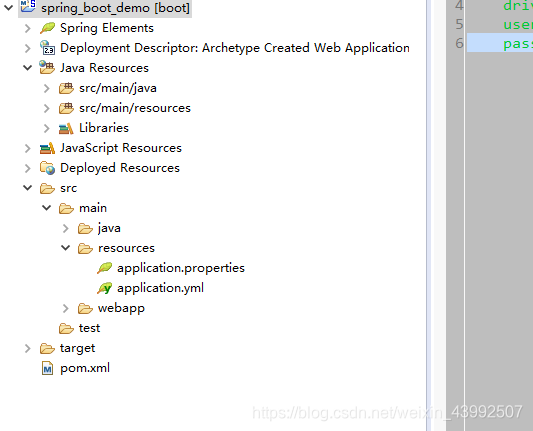Select the test folder label
This screenshot has width=533, height=431.
click(x=89, y=328)
